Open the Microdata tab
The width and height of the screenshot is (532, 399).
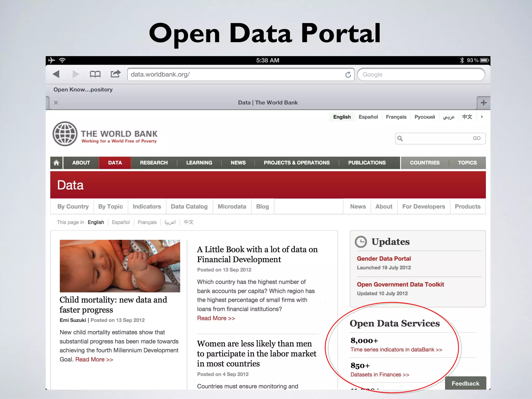[232, 207]
